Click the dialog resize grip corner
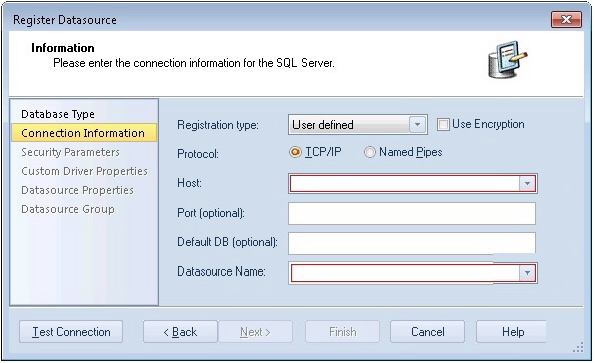 tap(578, 347)
